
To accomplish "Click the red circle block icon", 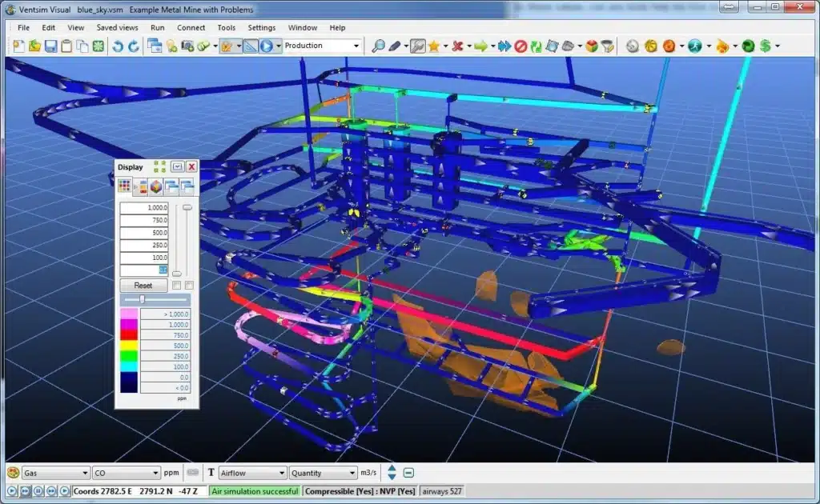I will [x=521, y=46].
